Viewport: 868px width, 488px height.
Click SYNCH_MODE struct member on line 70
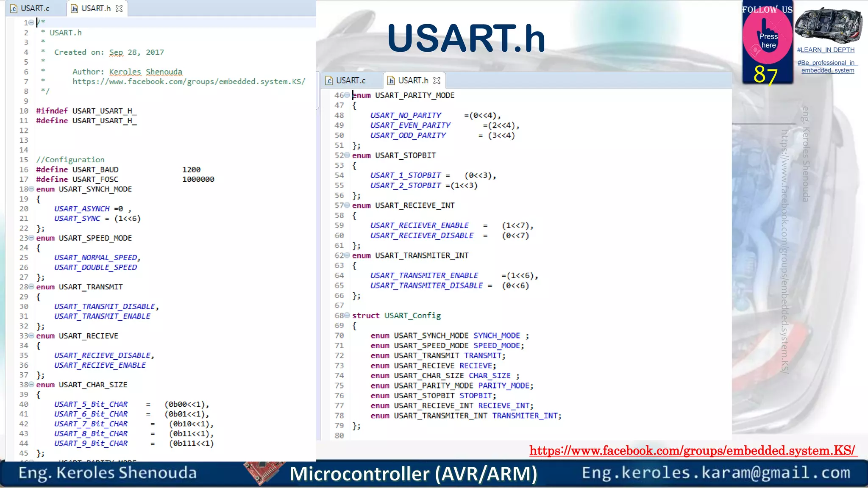497,335
